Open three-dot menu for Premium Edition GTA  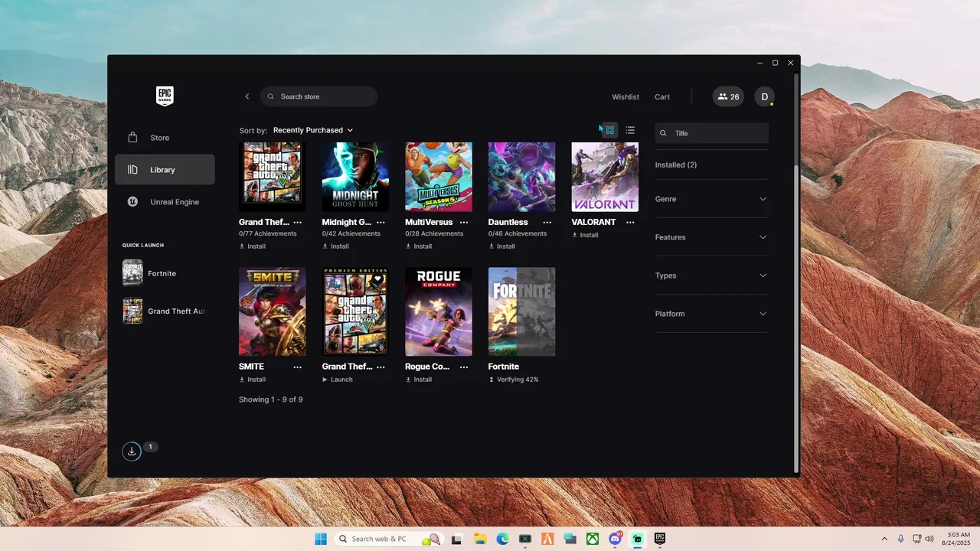point(381,367)
